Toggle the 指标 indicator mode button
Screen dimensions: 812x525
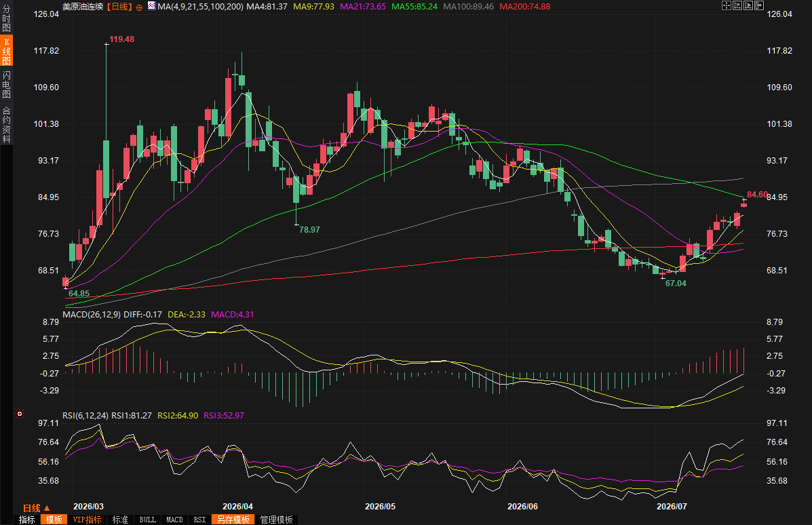click(27, 520)
